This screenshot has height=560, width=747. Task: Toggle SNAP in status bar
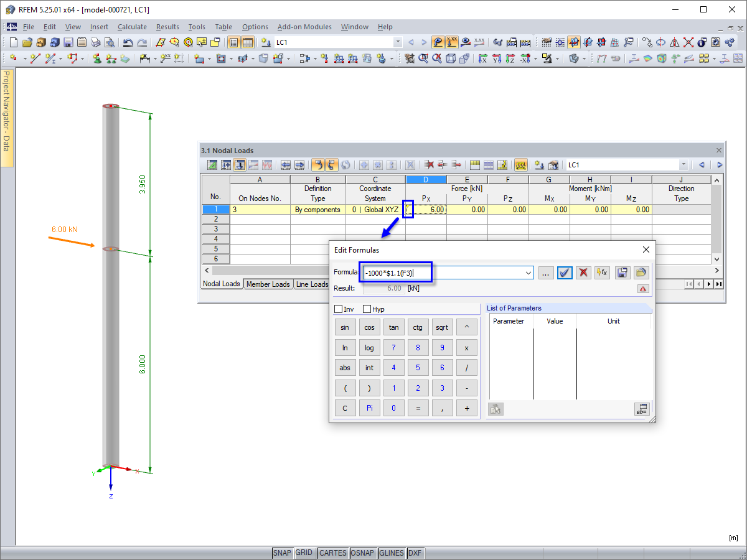pyautogui.click(x=282, y=553)
